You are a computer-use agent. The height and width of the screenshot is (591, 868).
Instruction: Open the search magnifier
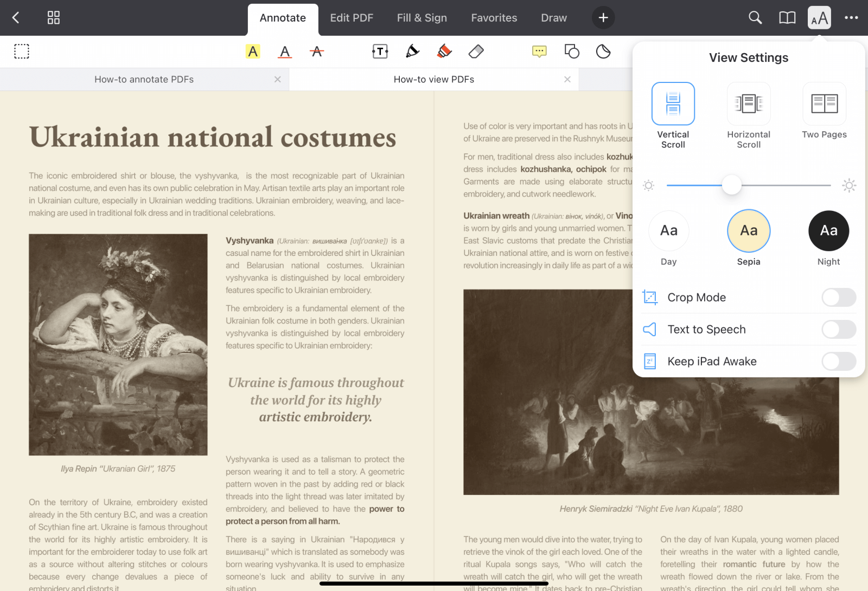pos(755,18)
